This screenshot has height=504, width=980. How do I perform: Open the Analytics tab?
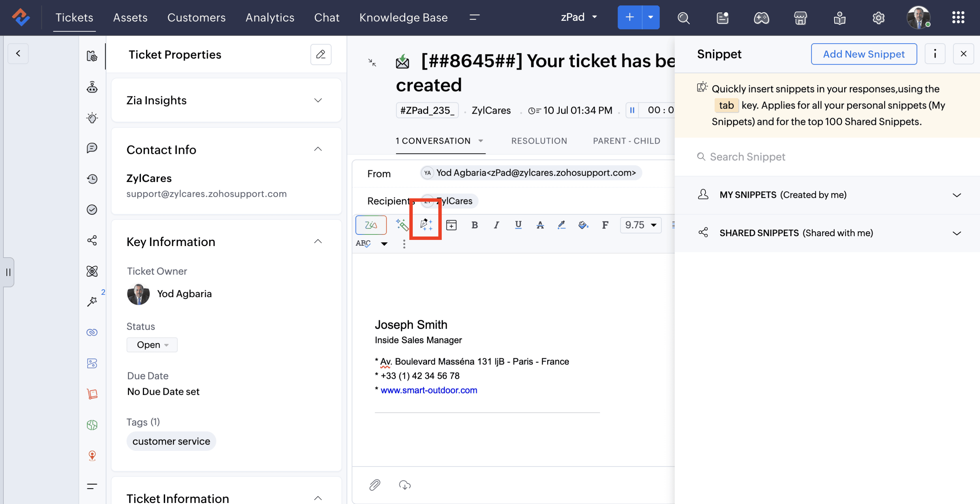270,17
